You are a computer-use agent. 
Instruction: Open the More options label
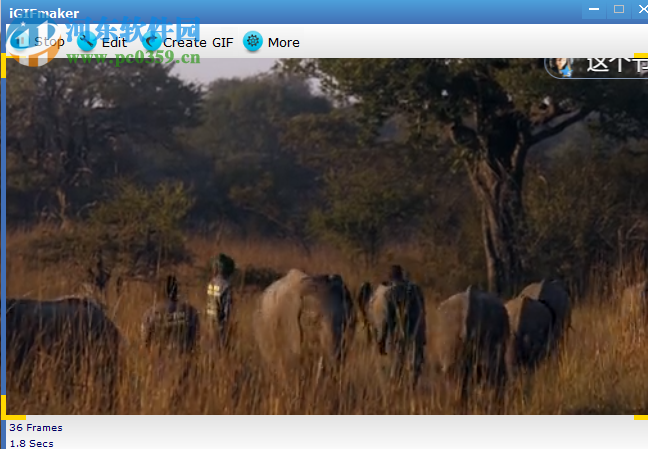(x=284, y=43)
